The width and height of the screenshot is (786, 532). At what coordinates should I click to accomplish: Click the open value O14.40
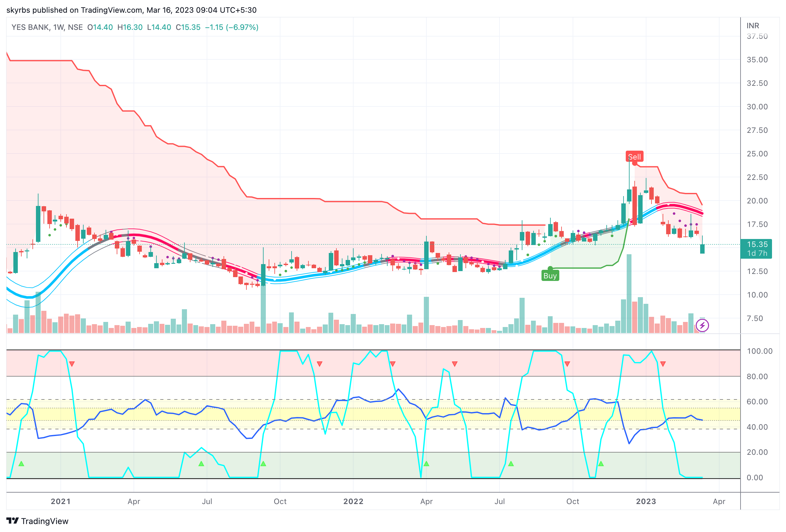point(100,27)
